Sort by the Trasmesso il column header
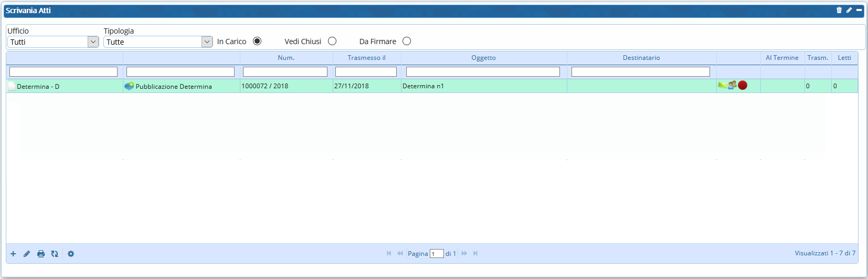This screenshot has height=279, width=868. pyautogui.click(x=366, y=58)
